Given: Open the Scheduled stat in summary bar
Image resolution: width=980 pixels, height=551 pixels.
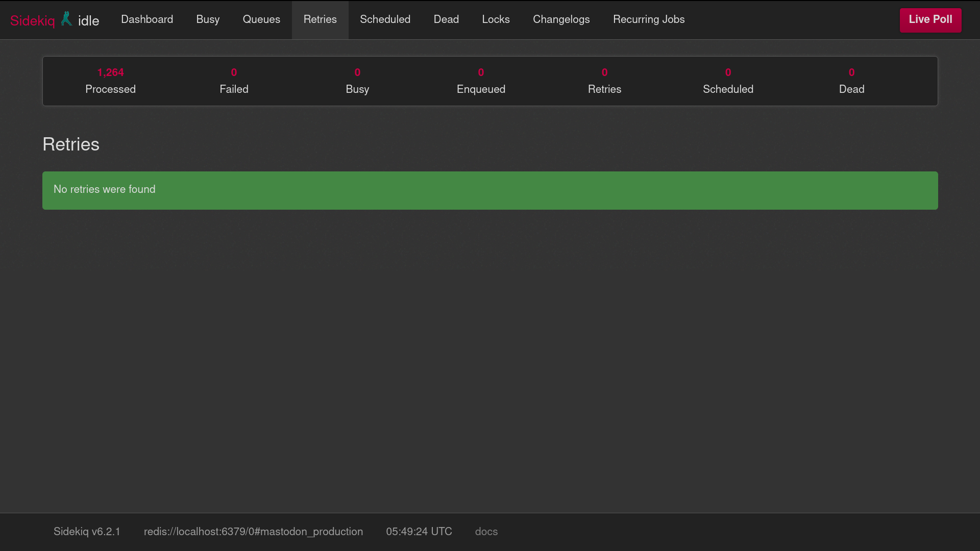Looking at the screenshot, I should coord(728,81).
